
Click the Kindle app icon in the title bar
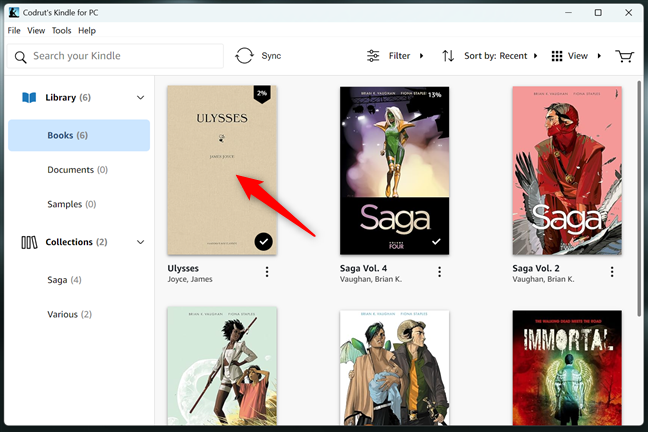pos(14,13)
